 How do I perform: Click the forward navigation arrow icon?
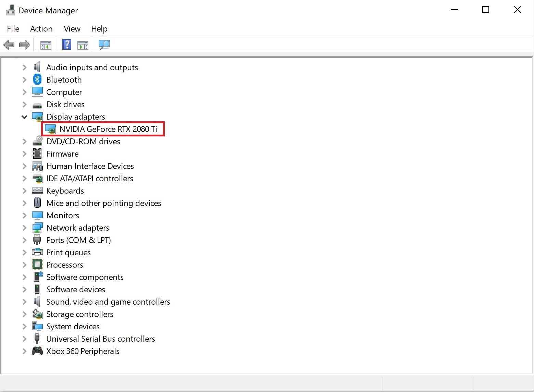click(x=24, y=45)
